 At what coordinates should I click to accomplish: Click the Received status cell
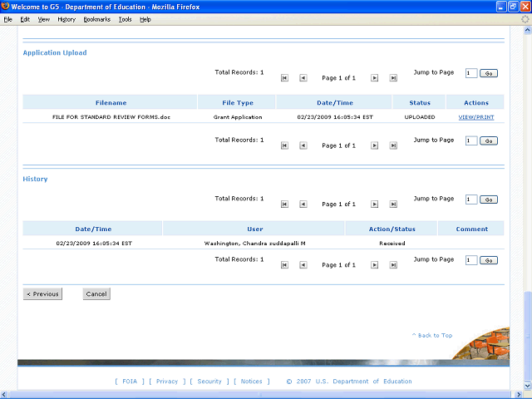point(392,244)
